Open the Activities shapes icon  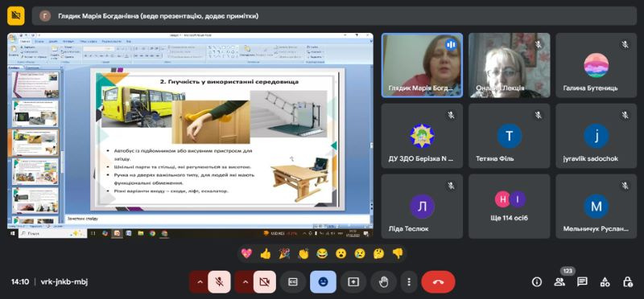605,282
